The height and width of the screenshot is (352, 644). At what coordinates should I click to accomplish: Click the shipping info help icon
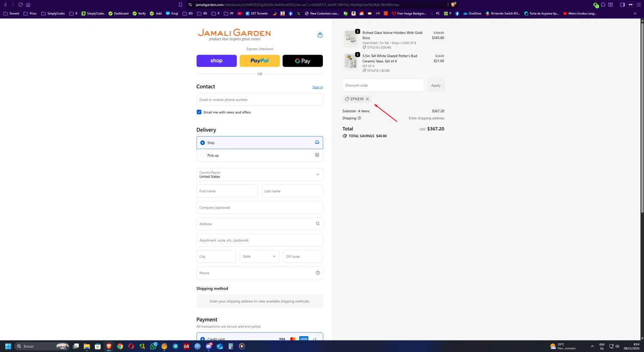359,118
